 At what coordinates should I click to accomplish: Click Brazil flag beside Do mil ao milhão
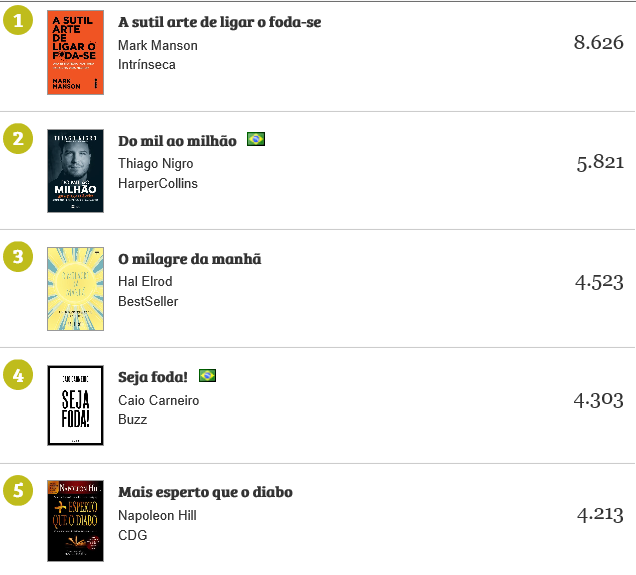pos(256,140)
